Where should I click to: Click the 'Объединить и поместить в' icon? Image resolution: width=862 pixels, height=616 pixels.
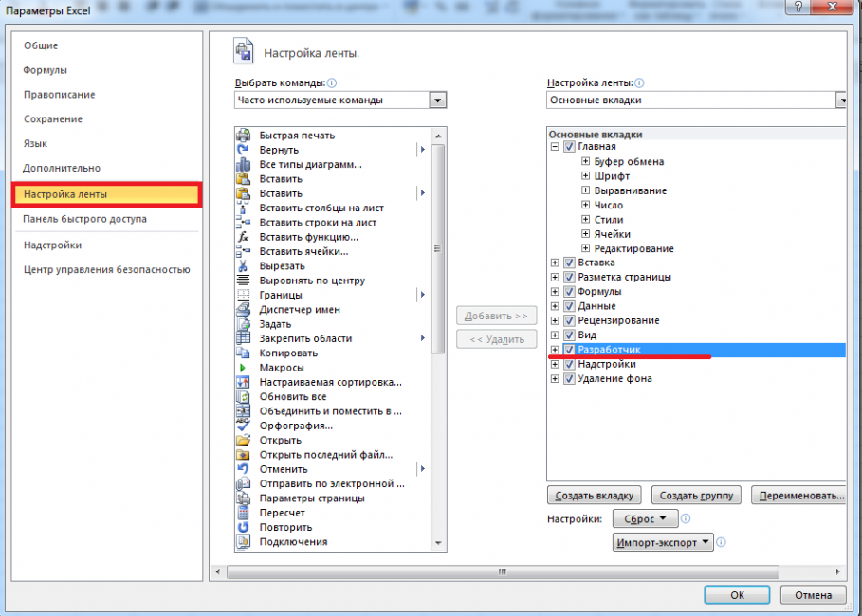(243, 411)
